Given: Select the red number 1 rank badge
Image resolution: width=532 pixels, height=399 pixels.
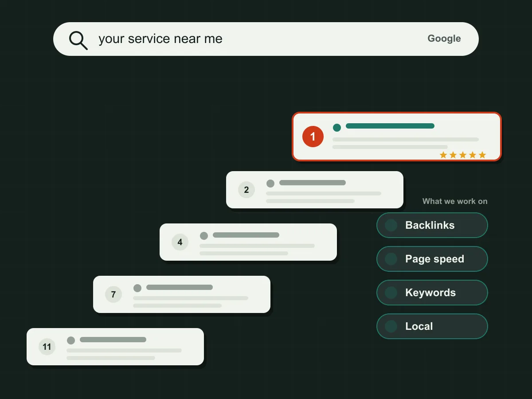Looking at the screenshot, I should pos(313,137).
